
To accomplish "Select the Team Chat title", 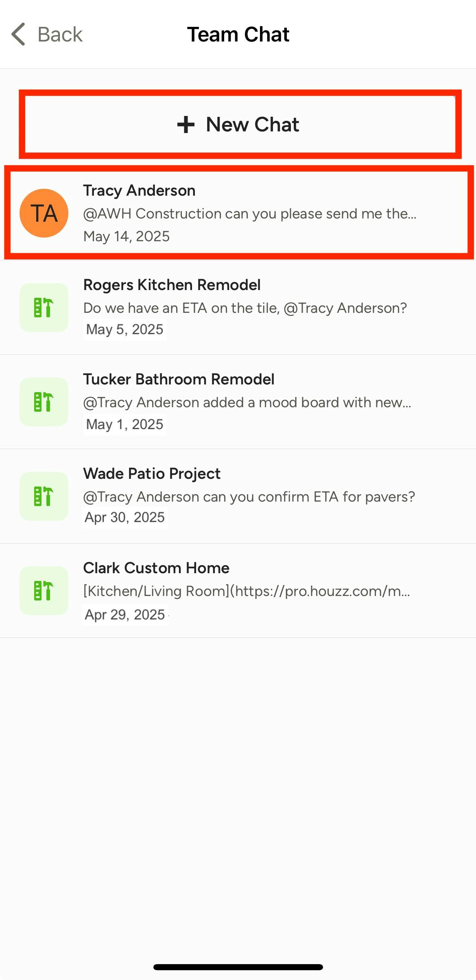I will click(x=238, y=35).
